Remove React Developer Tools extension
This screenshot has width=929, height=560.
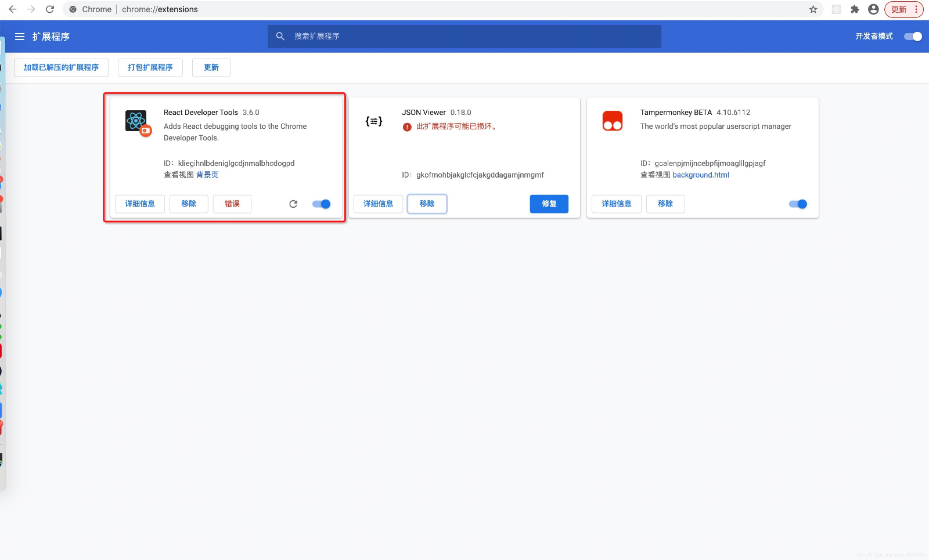pyautogui.click(x=189, y=204)
